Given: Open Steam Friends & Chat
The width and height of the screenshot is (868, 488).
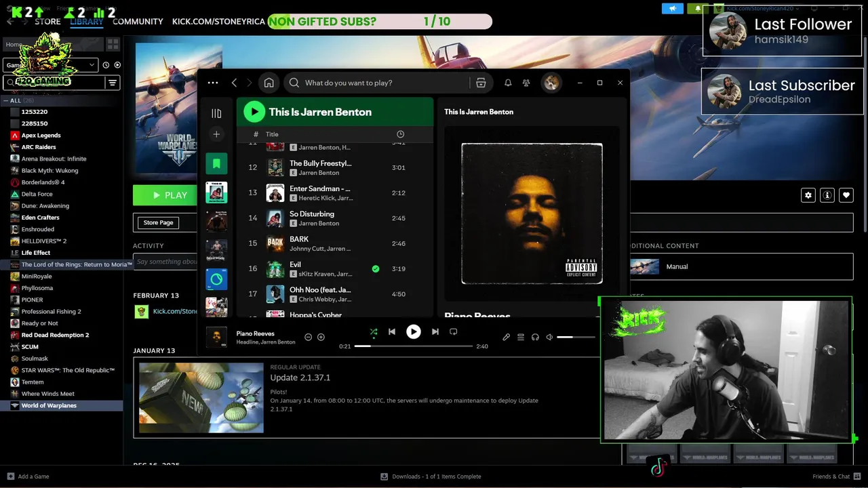Looking at the screenshot, I should pos(835,476).
